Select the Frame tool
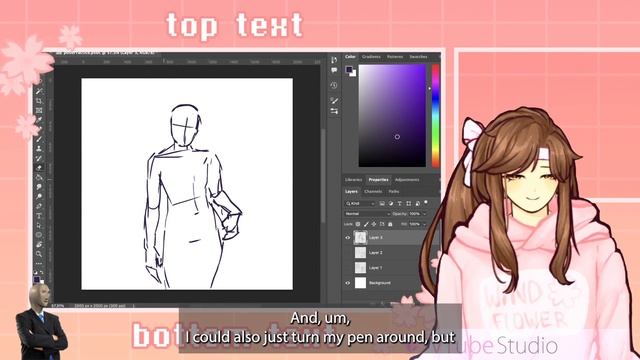640x360 pixels. point(39,110)
